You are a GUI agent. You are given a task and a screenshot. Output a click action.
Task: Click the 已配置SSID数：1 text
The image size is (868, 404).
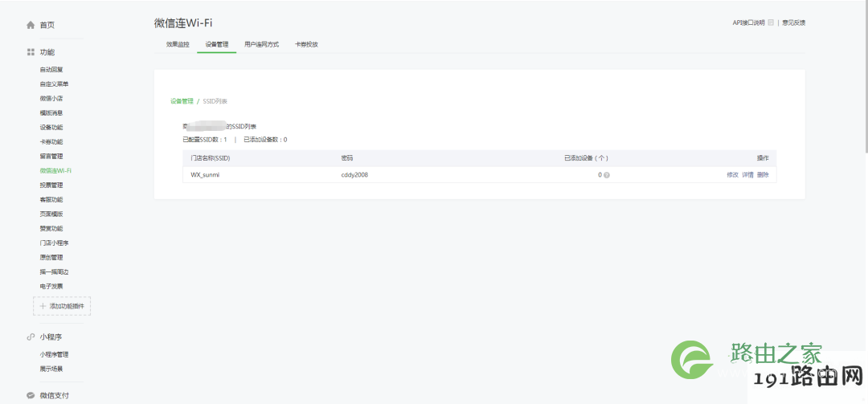[x=205, y=140]
